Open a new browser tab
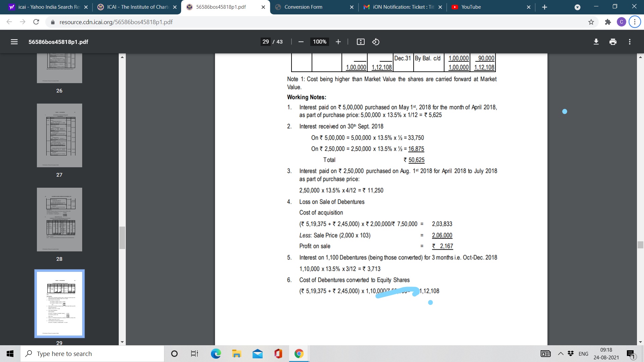Viewport: 644px width, 362px height. (544, 7)
